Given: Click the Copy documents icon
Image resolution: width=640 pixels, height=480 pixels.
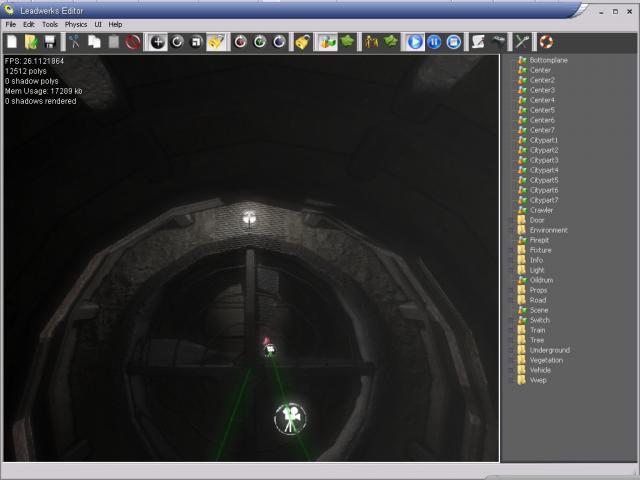Looking at the screenshot, I should click(x=94, y=42).
